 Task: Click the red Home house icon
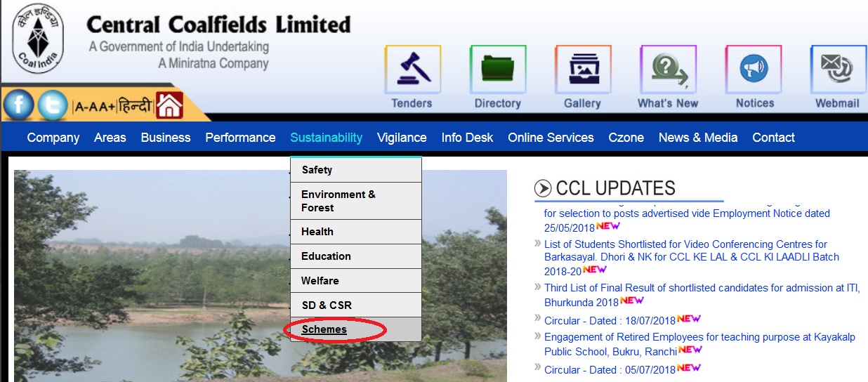point(169,105)
